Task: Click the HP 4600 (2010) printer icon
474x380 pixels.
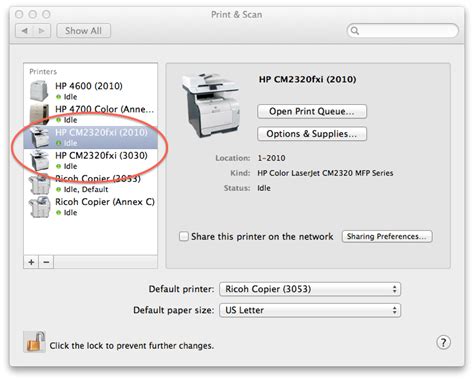Action: coord(39,90)
